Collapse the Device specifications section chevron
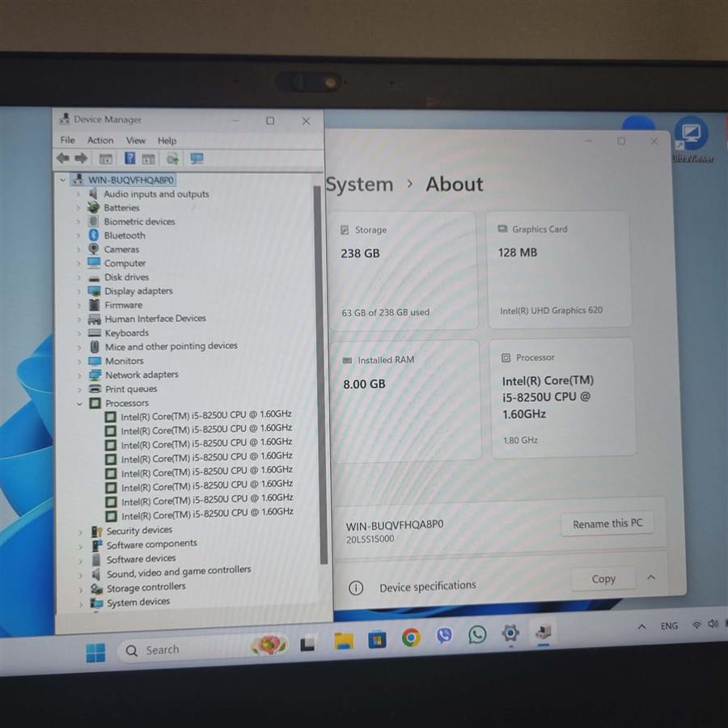 [651, 578]
